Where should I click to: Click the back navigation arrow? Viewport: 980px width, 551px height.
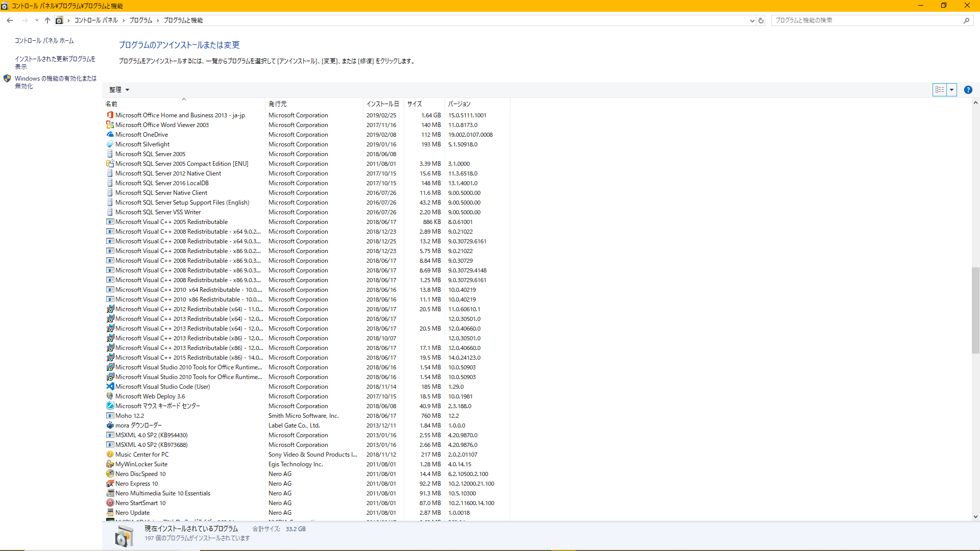pos(10,20)
